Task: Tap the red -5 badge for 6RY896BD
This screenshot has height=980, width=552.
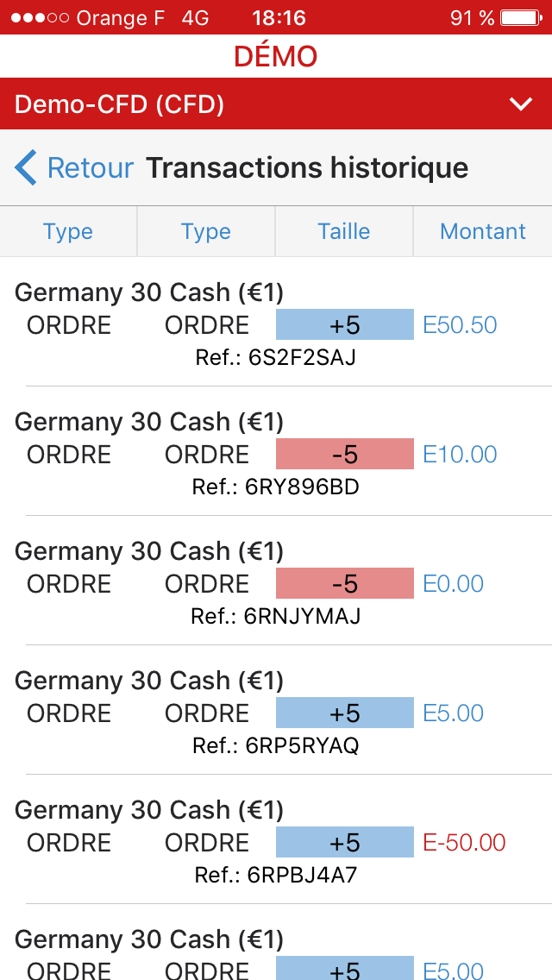Action: pos(344,455)
